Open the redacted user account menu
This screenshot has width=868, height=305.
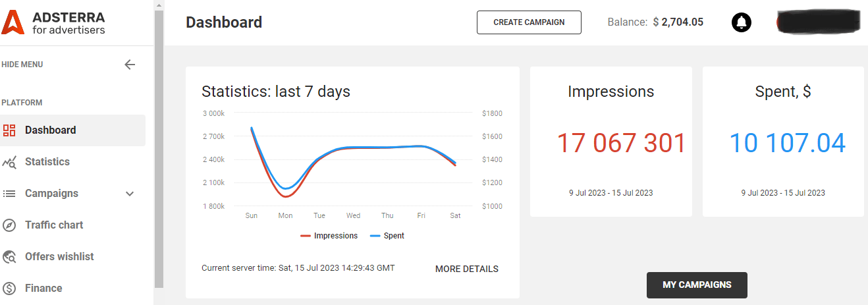[x=819, y=22]
